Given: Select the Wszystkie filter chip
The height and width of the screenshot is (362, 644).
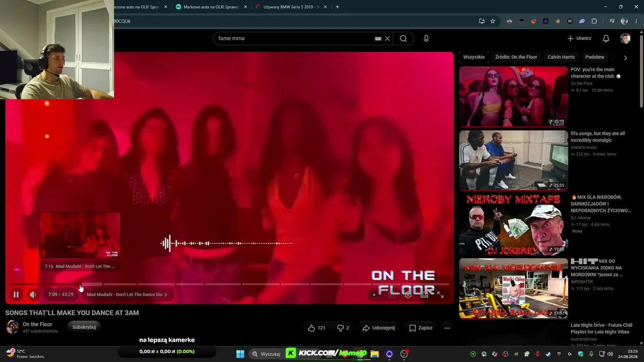Looking at the screenshot, I should tap(474, 57).
